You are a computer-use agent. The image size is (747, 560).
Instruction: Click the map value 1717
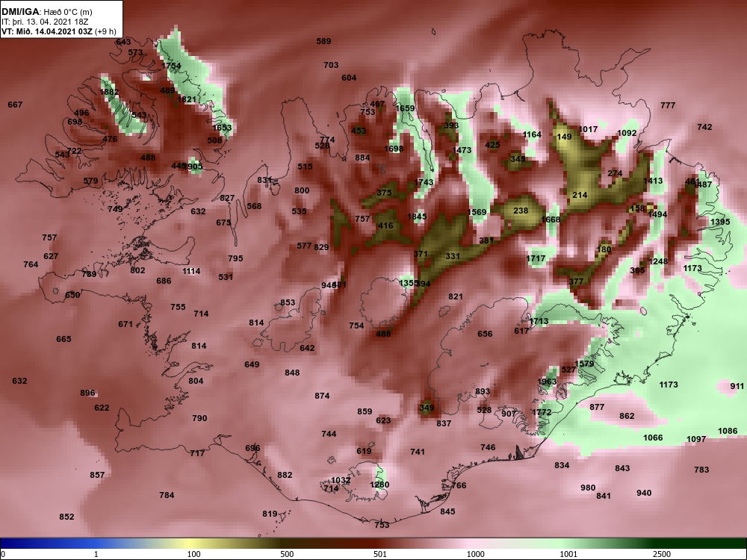coord(536,259)
